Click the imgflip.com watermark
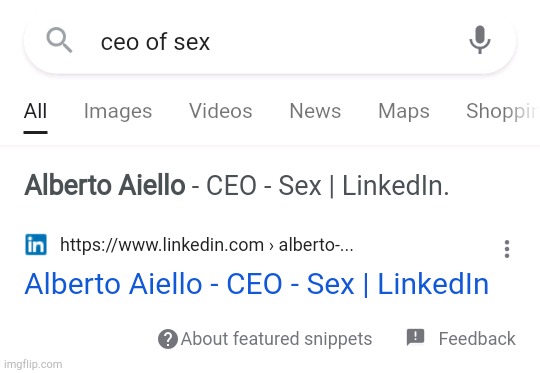Viewport: 540px width, 373px height. click(x=33, y=364)
